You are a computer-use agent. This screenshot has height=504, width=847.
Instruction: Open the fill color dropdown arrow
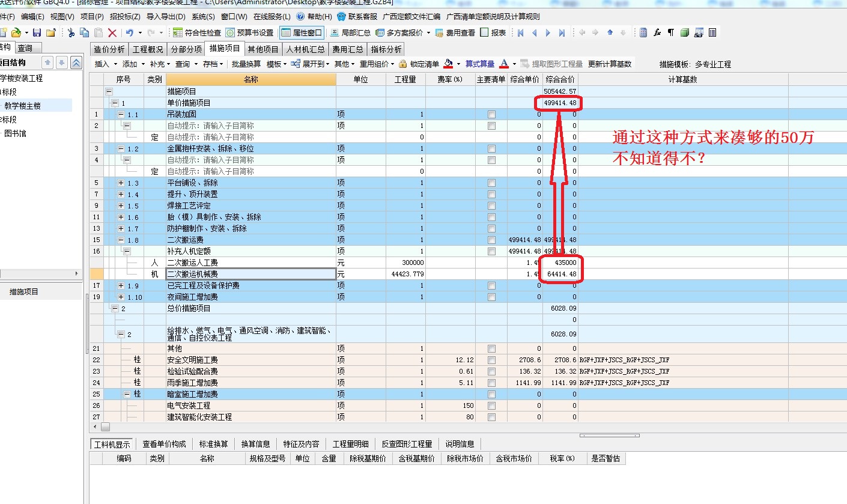458,64
